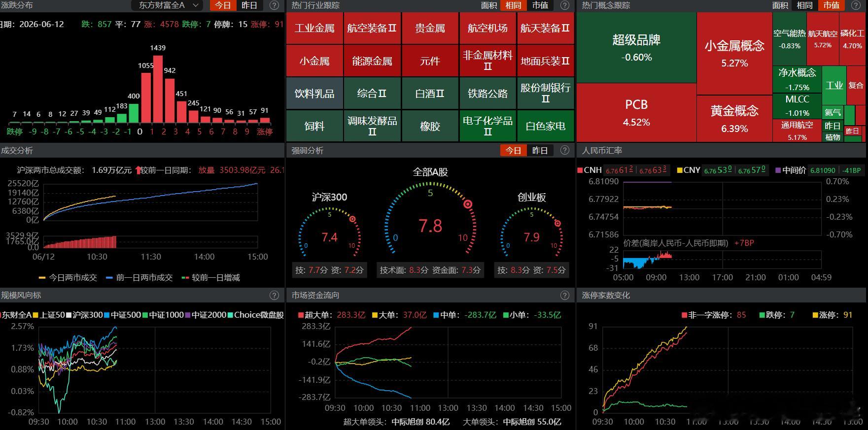The width and height of the screenshot is (868, 430).
Task: Open the 能源金属 industry tile
Action: pyautogui.click(x=372, y=61)
